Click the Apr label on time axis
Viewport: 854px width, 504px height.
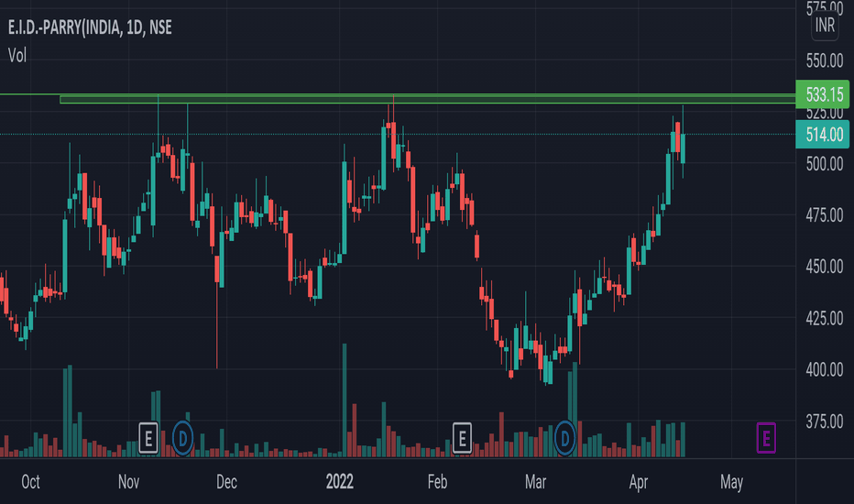pos(639,482)
